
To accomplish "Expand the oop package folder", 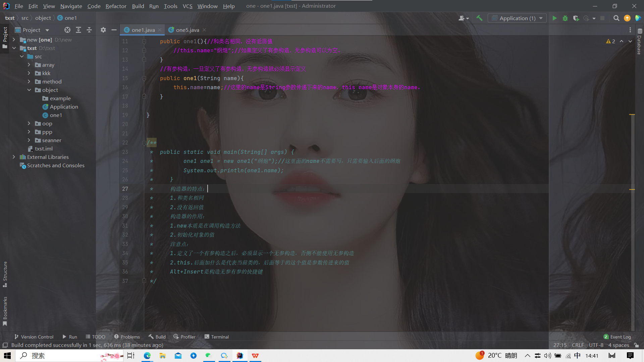I will tap(29, 123).
